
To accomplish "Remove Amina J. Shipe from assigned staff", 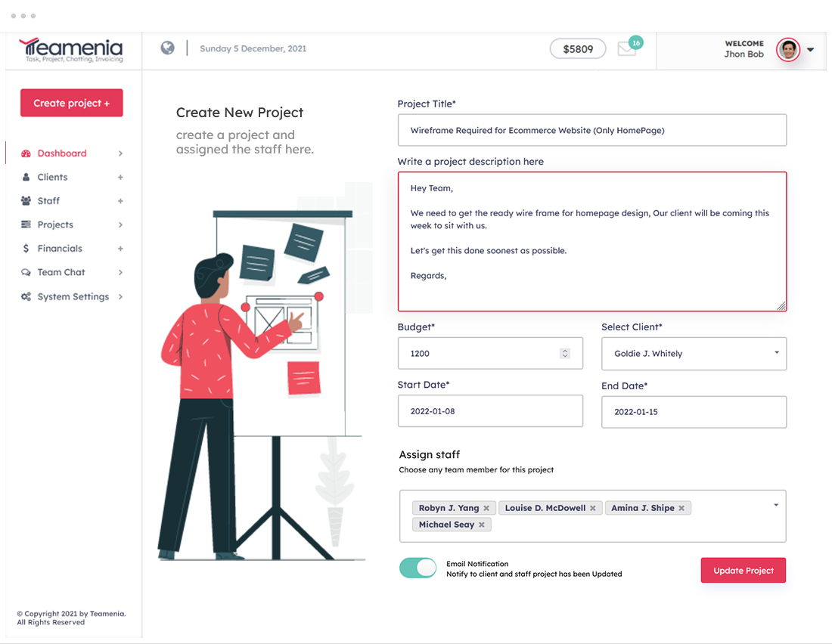I will [x=681, y=508].
